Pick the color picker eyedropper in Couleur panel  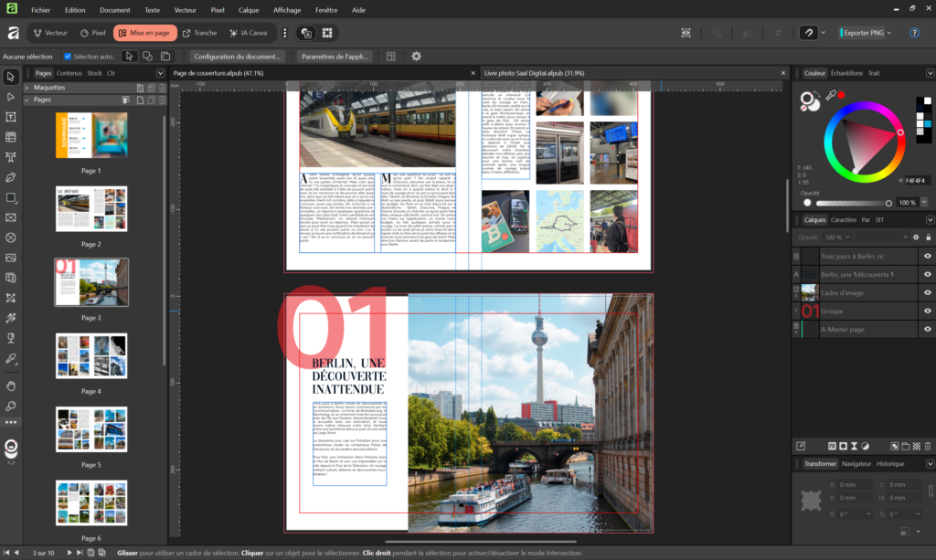pos(831,95)
